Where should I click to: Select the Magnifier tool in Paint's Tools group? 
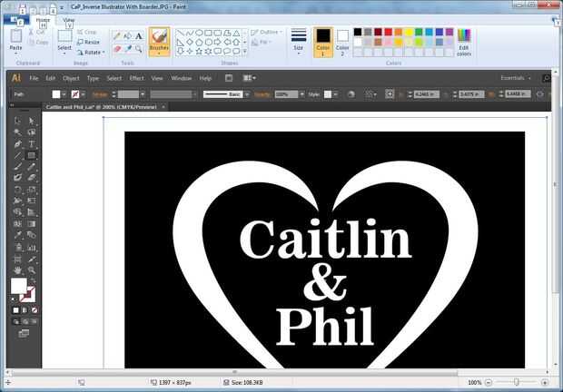click(139, 49)
